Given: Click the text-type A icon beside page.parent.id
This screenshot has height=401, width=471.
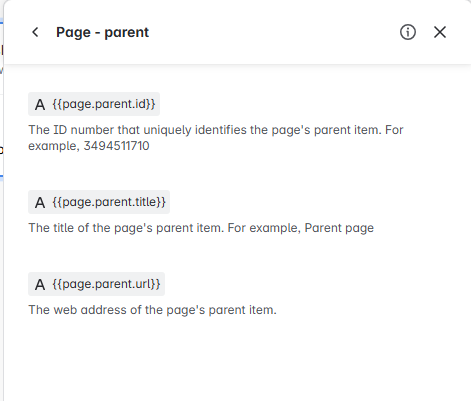Looking at the screenshot, I should [40, 104].
